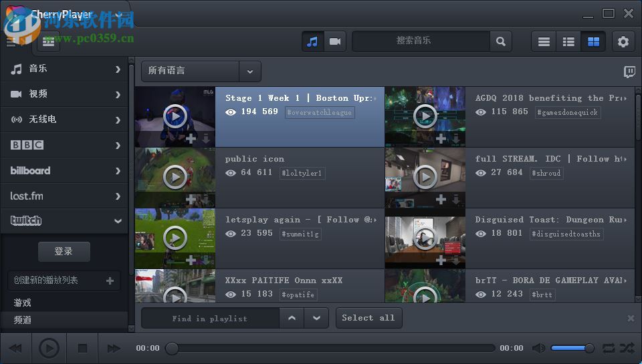
Task: Select the detailed list view
Action: pos(568,41)
